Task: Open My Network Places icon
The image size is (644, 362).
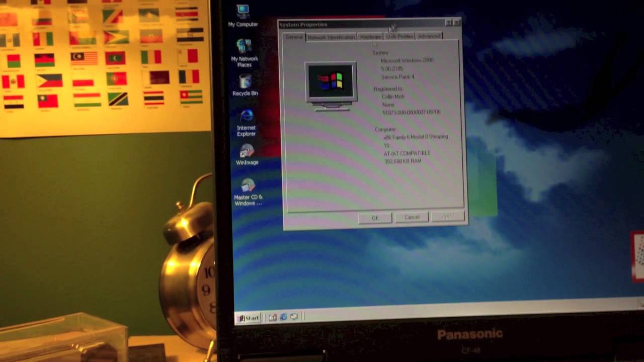Action: (245, 53)
